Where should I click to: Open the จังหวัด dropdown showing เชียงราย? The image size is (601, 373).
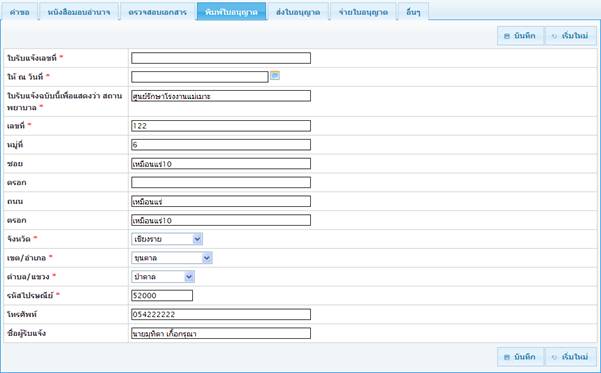click(167, 239)
